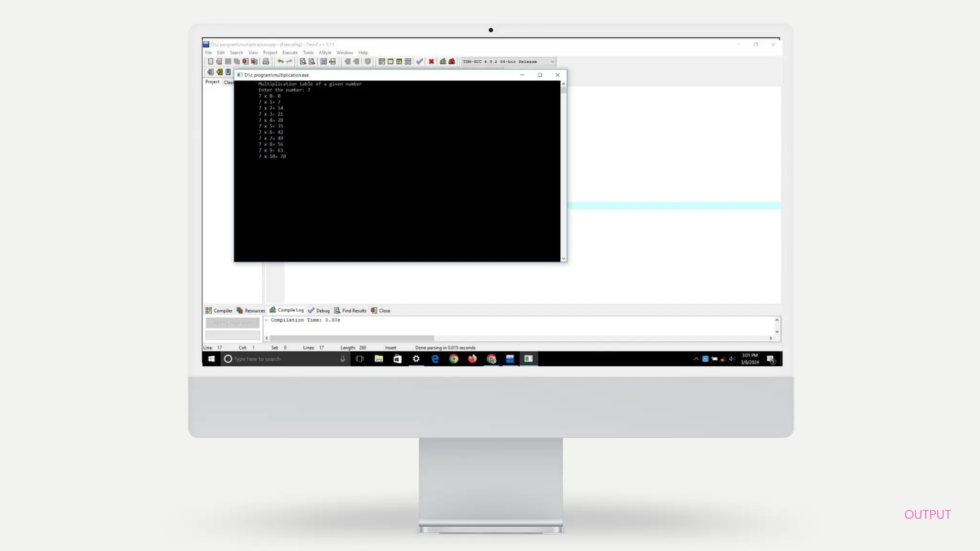Click the red Delete profiling information icon
The image size is (980, 551).
point(452,62)
